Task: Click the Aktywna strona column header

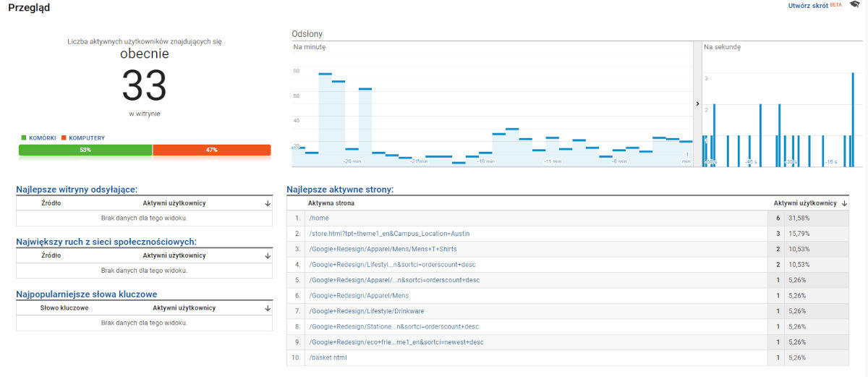Action: (331, 204)
